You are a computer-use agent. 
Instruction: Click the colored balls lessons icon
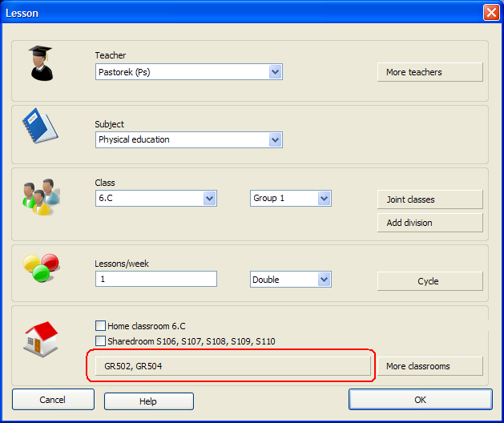pos(41,268)
